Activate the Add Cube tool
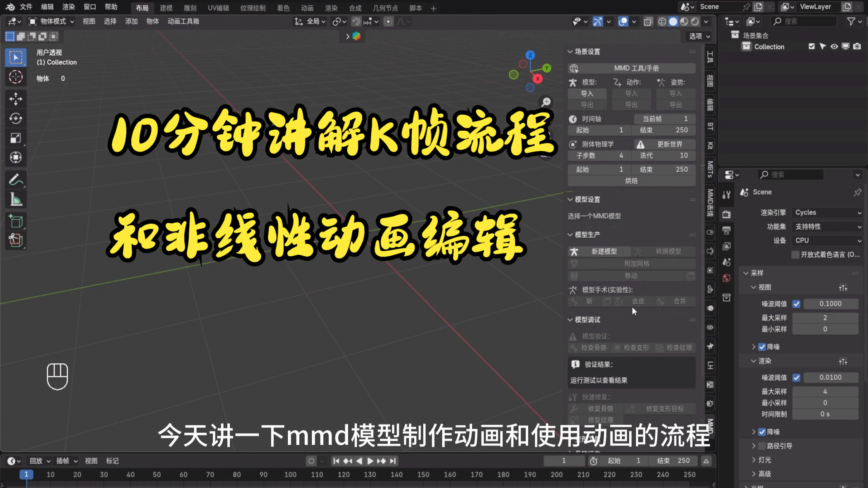Image resolution: width=868 pixels, height=488 pixels. tap(16, 221)
